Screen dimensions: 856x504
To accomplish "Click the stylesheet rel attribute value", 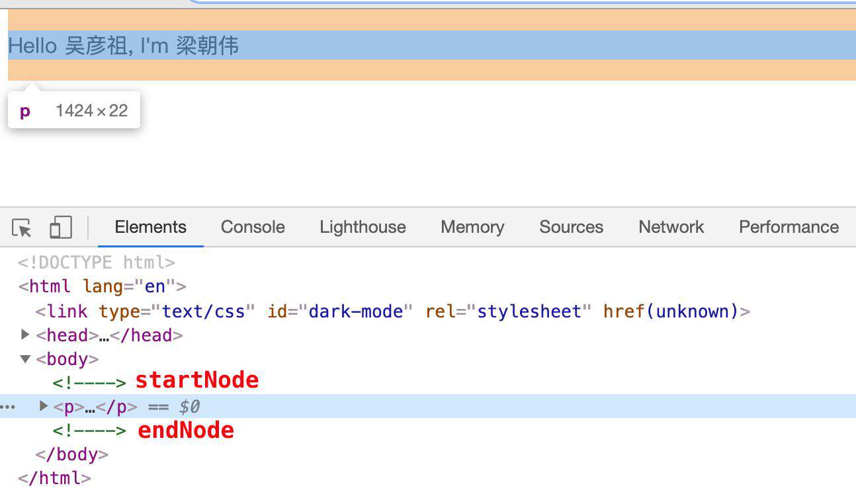I will 529,311.
